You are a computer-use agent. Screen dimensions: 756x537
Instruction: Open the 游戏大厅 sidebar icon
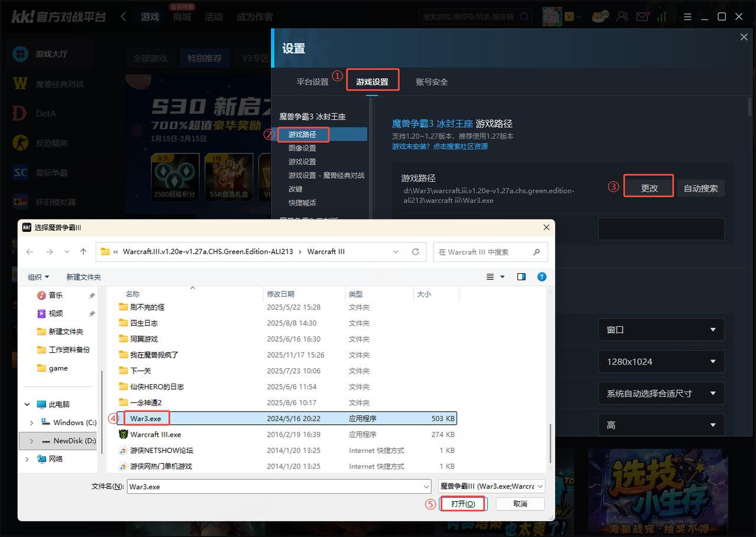(50, 54)
